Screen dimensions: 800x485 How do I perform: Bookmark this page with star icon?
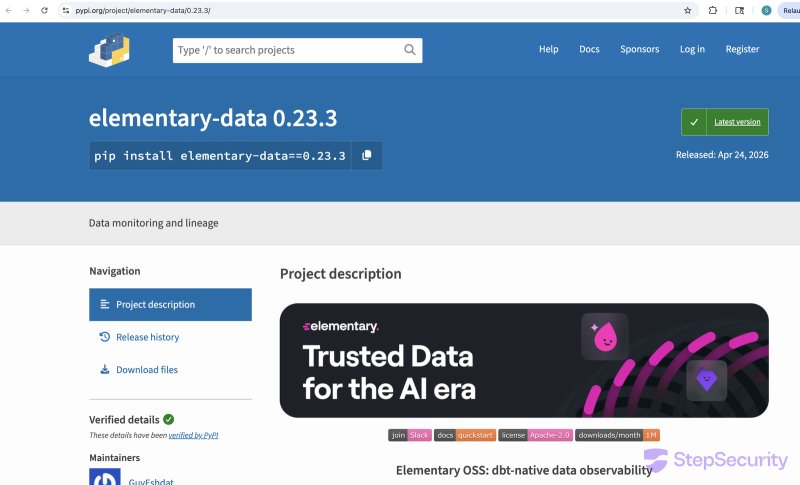point(687,10)
